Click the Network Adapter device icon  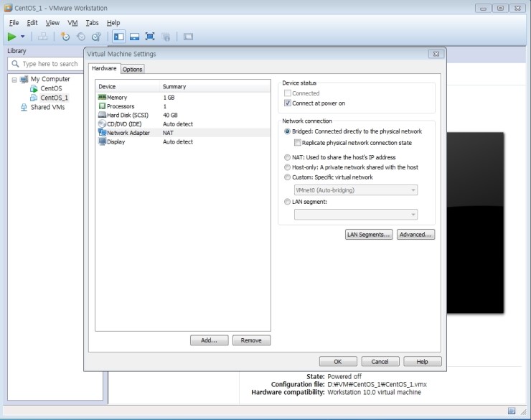pyautogui.click(x=102, y=132)
